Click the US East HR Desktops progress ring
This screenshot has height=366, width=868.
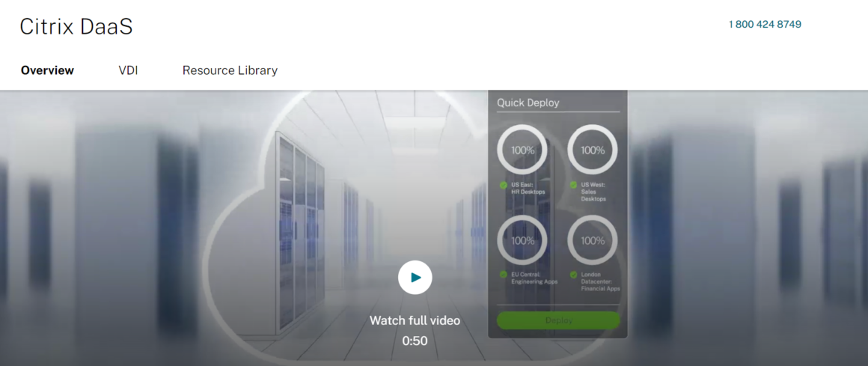point(522,150)
